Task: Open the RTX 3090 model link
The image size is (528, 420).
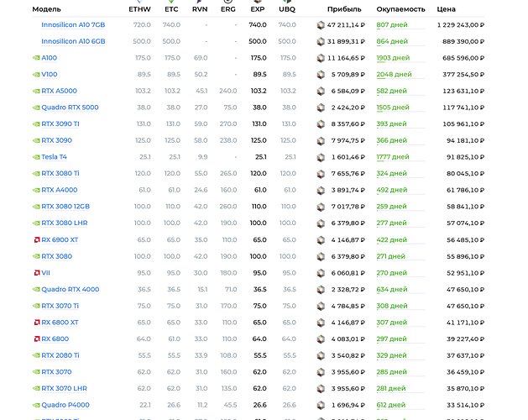Action: click(x=56, y=140)
